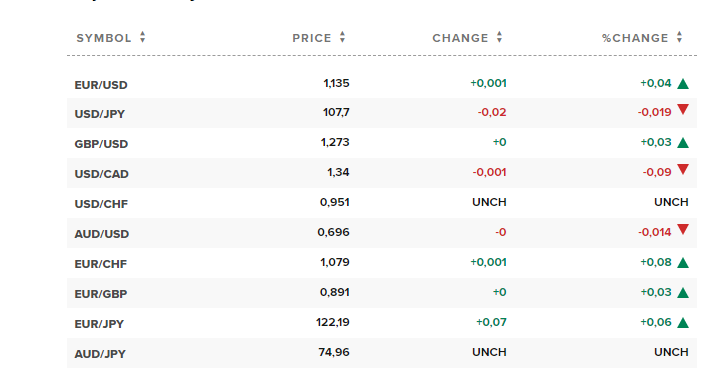The width and height of the screenshot is (720, 387).
Task: Sort table by SYMBOL column arrows
Action: click(143, 37)
